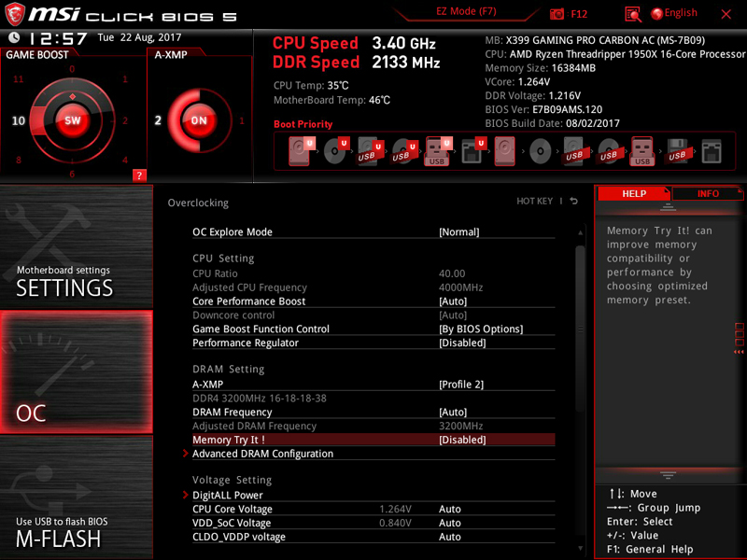Set Game Boost dial to stage 0
Viewport: 747px width, 560px height.
click(72, 69)
